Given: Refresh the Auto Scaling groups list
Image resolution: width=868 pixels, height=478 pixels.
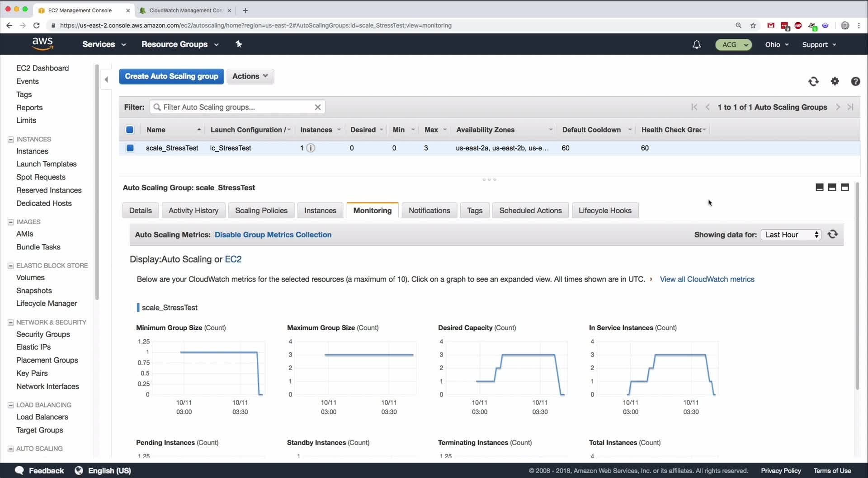Looking at the screenshot, I should point(813,81).
